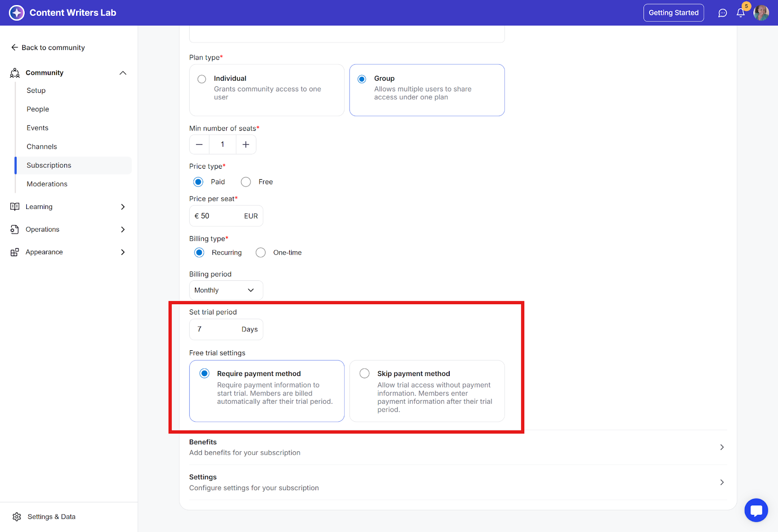
Task: Collapse the Community sidebar section
Action: [123, 73]
